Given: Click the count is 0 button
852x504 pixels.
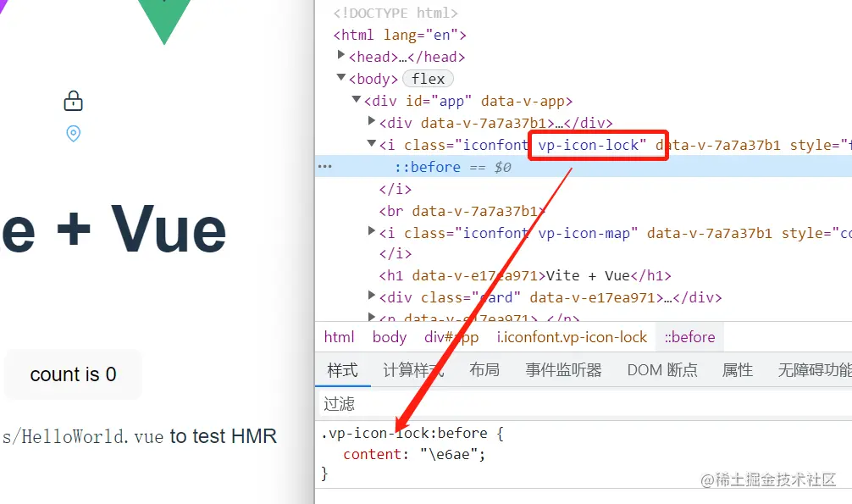Looking at the screenshot, I should tap(74, 374).
